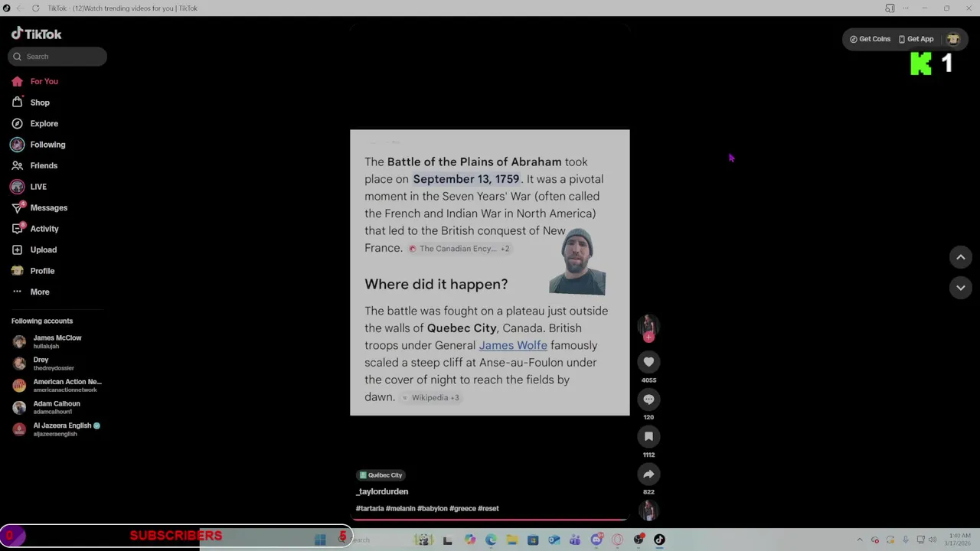Image resolution: width=980 pixels, height=551 pixels.
Task: Open the Friends page
Action: point(35,165)
